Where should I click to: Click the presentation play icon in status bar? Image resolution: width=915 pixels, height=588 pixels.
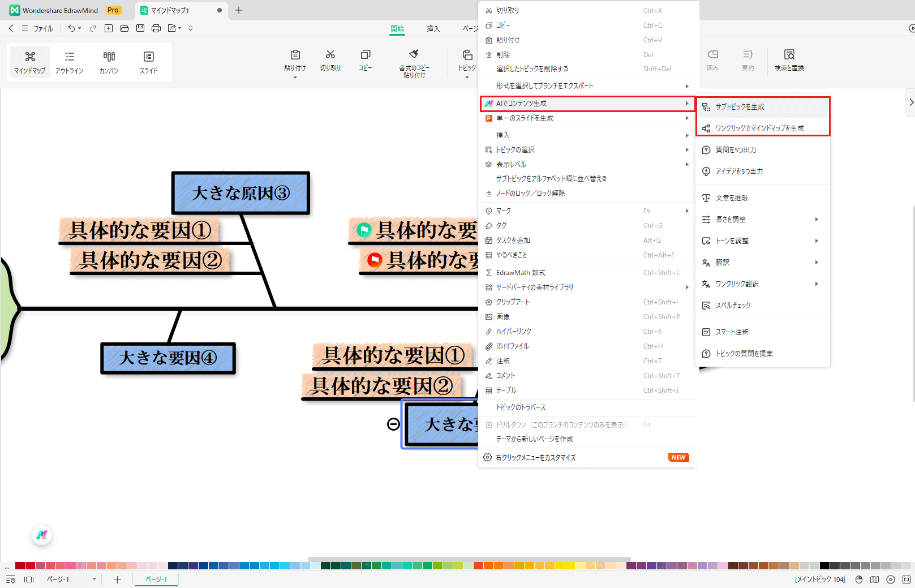coord(891,580)
